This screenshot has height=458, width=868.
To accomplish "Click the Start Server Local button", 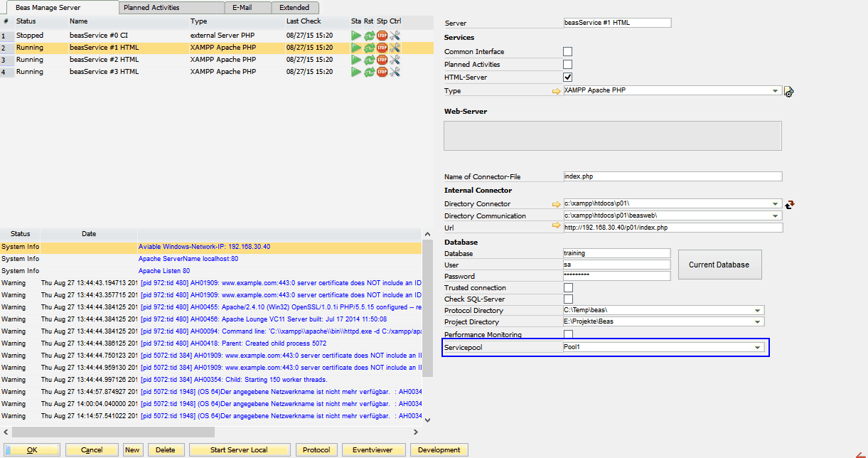I will pyautogui.click(x=239, y=450).
